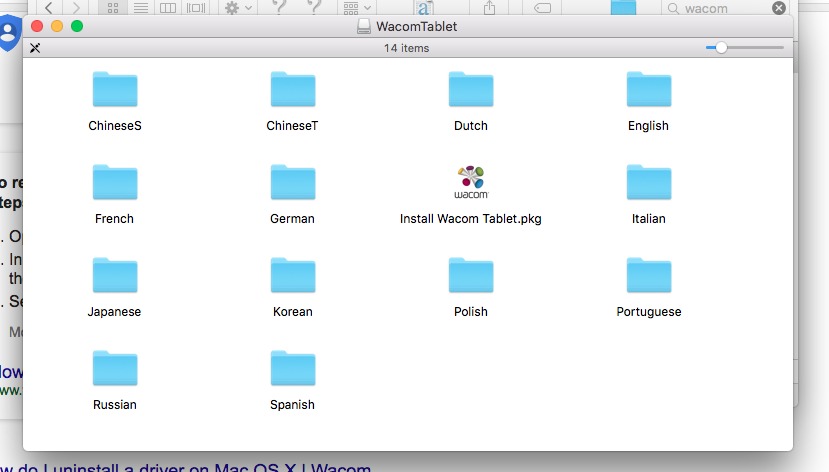Screen dimensions: 829x472
Task: Open the Arrange grouping dropdown in background Finder
Action: point(357,7)
